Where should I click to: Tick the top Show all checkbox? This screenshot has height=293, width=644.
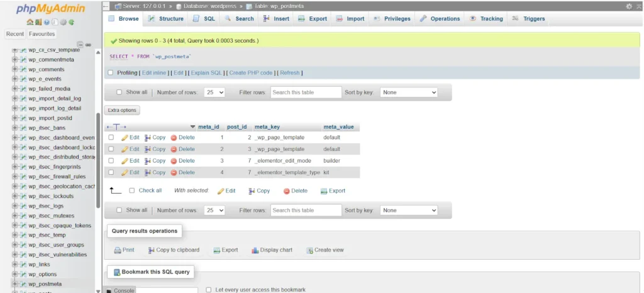(x=119, y=92)
